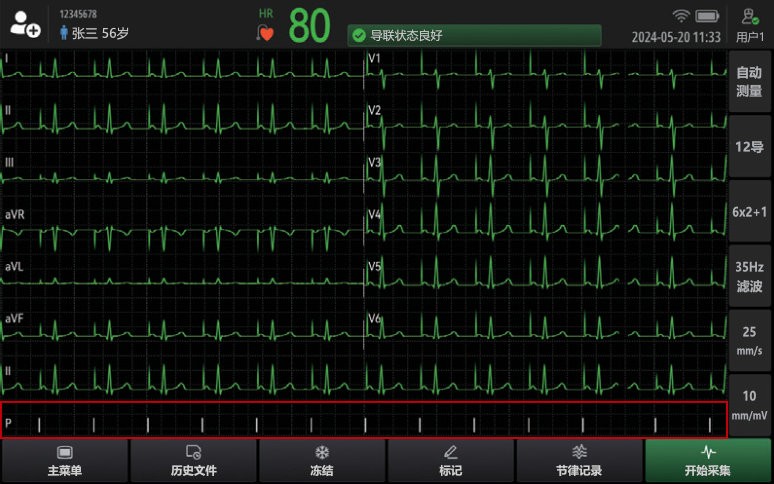Open 主菜单 main menu
Viewport: 774px width, 484px height.
[65, 461]
